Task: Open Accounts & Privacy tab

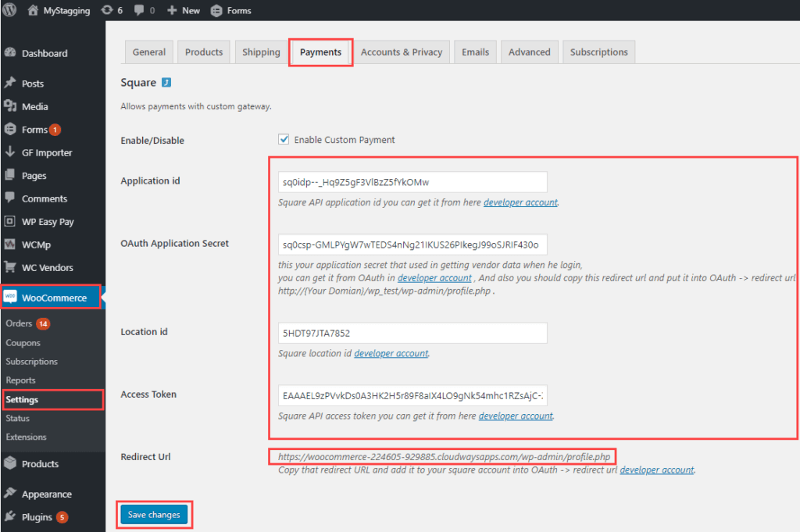Action: coord(402,52)
